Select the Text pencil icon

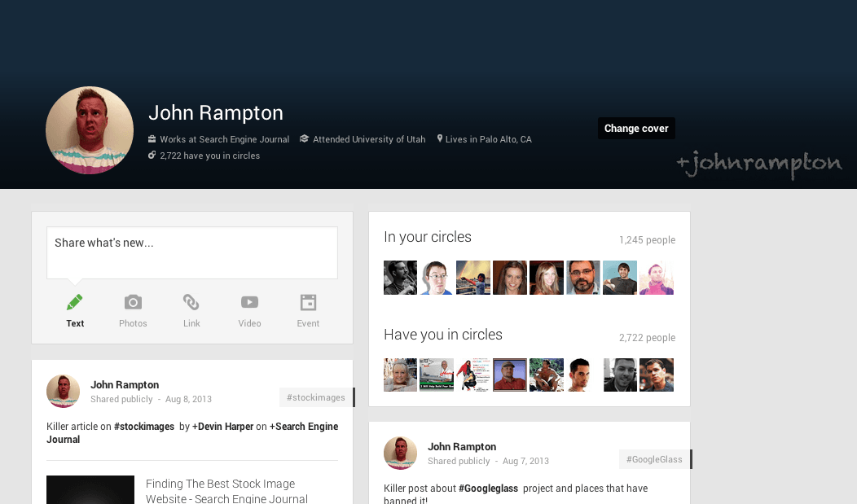75,302
